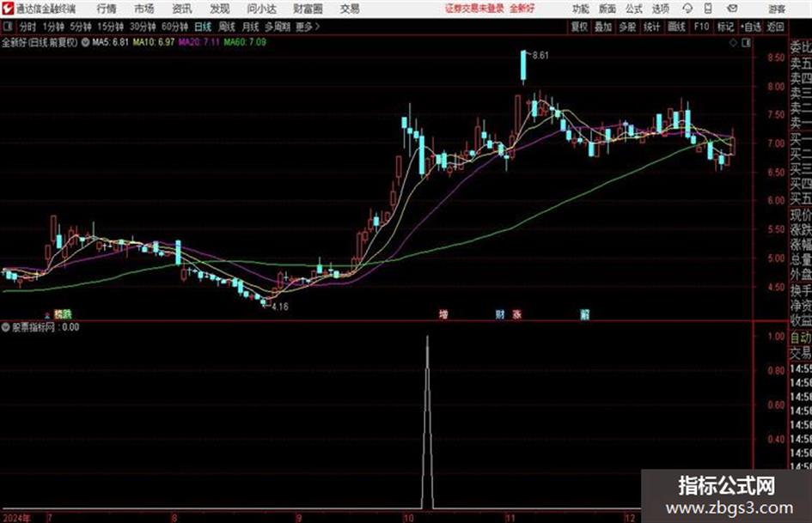Screen dimensions: 812x523
Task: Click the 榜跌 marker under the chart
Action: 63,313
